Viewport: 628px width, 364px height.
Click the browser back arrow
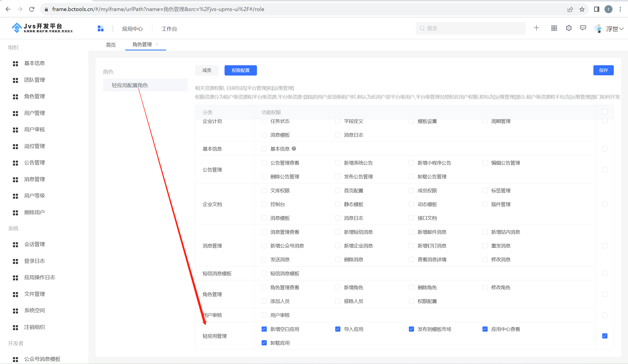pyautogui.click(x=8, y=9)
